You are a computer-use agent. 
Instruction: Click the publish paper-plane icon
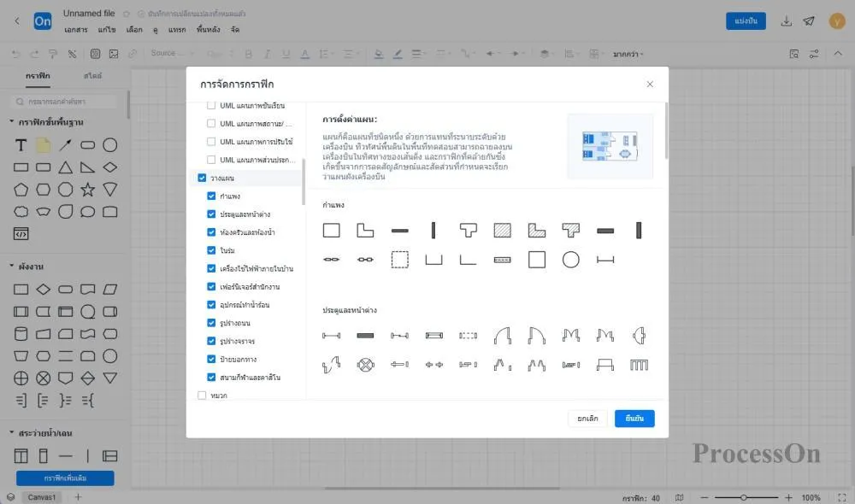pyautogui.click(x=809, y=21)
